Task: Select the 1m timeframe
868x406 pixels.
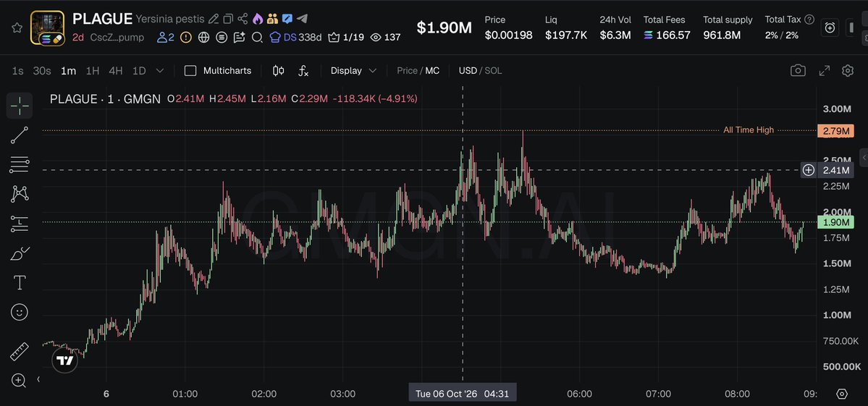Action: click(68, 71)
